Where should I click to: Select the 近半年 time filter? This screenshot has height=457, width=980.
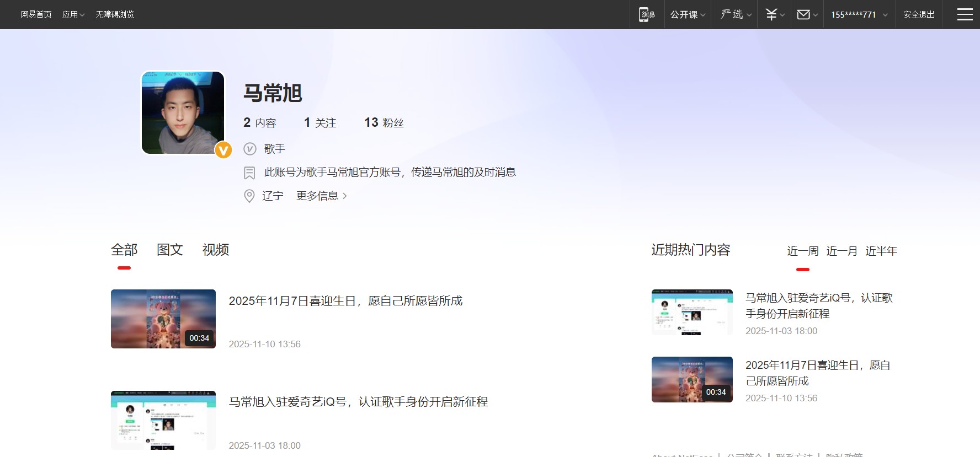pyautogui.click(x=881, y=251)
